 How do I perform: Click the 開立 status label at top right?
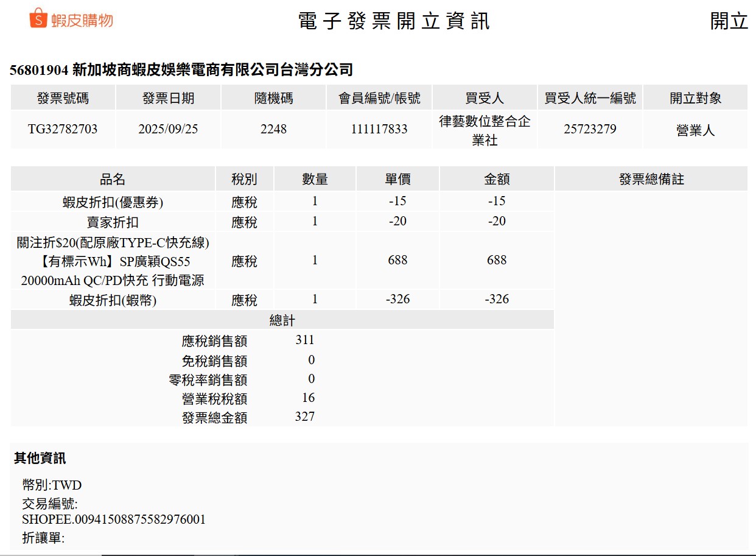click(729, 21)
